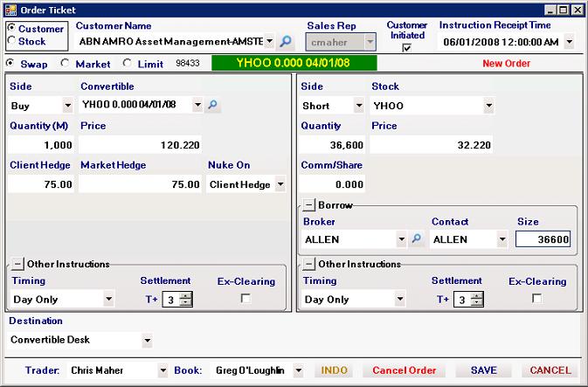Click the Borrow Size field
588x387 pixels.
pos(543,238)
